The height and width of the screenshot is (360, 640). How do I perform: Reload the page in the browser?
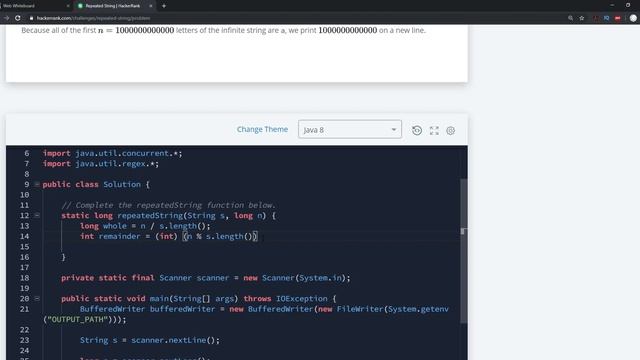click(x=18, y=18)
